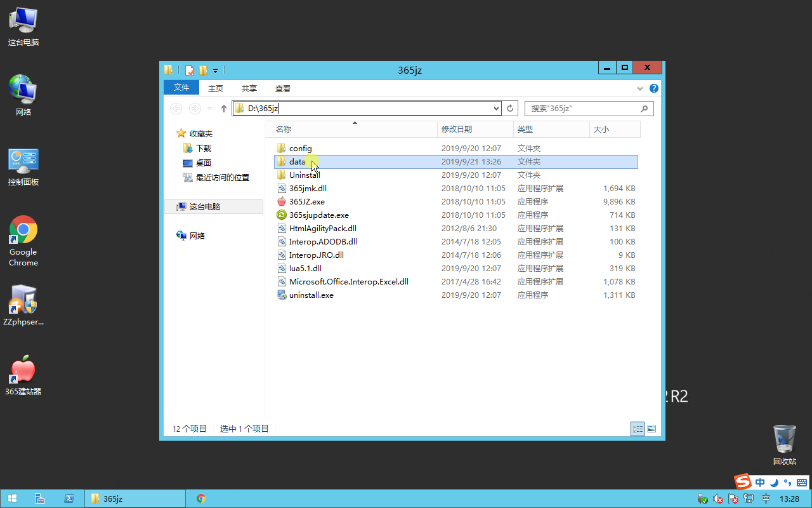Screen dimensions: 812x508
Task: Select the 回收站 recycle bin icon
Action: click(785, 445)
